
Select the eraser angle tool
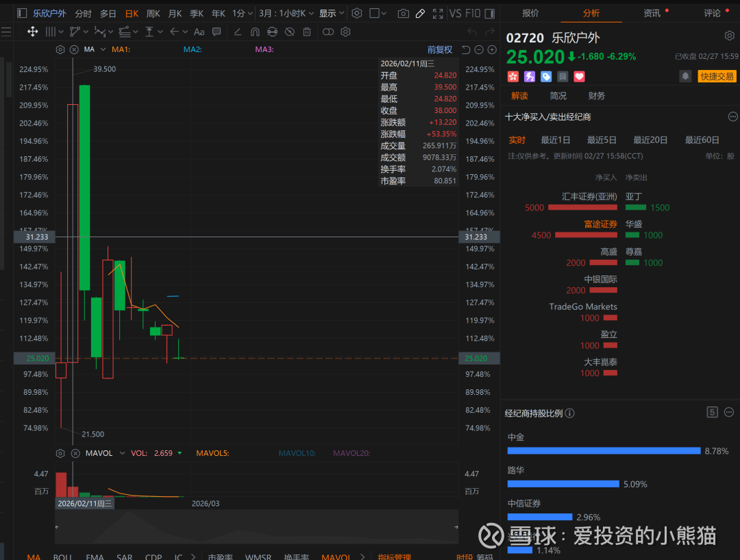(237, 32)
